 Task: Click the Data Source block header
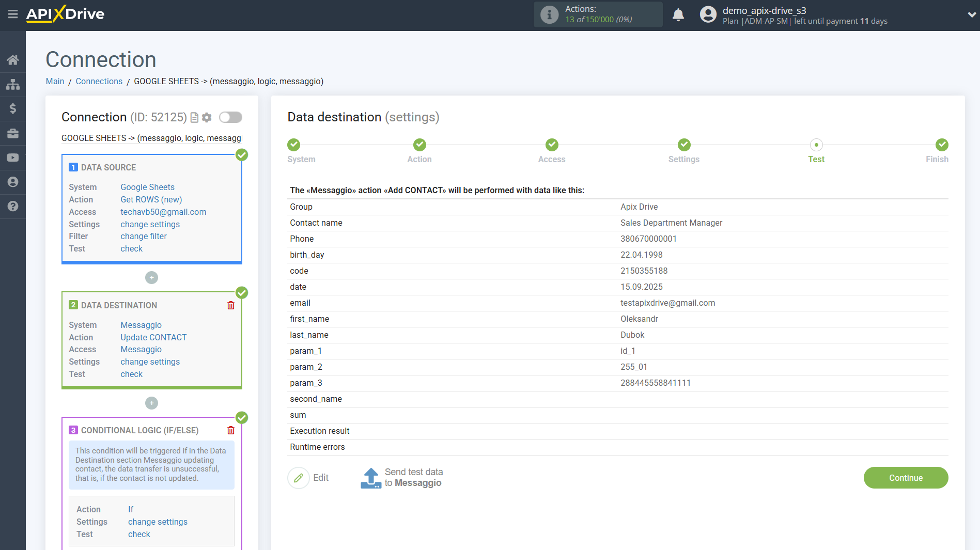click(x=108, y=167)
